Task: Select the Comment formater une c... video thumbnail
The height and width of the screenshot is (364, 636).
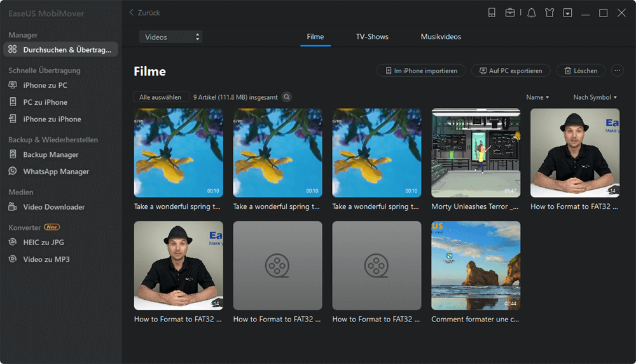Action: click(476, 266)
